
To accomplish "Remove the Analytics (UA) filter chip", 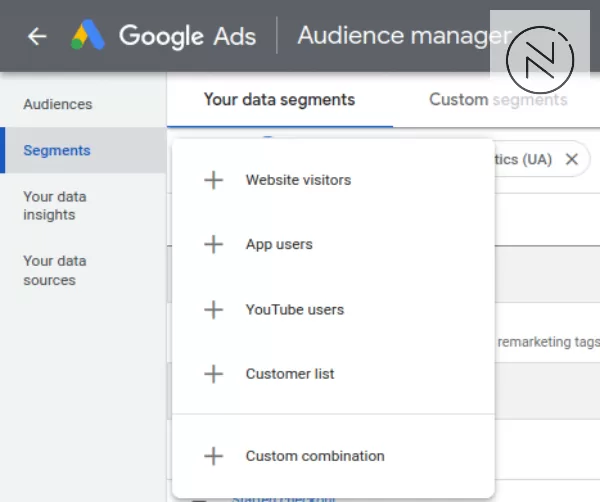I will (571, 159).
